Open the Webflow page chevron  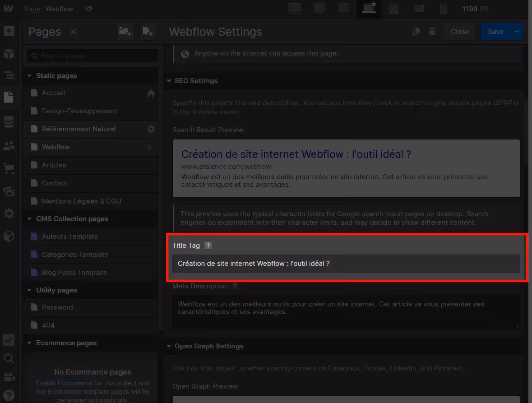click(x=149, y=147)
